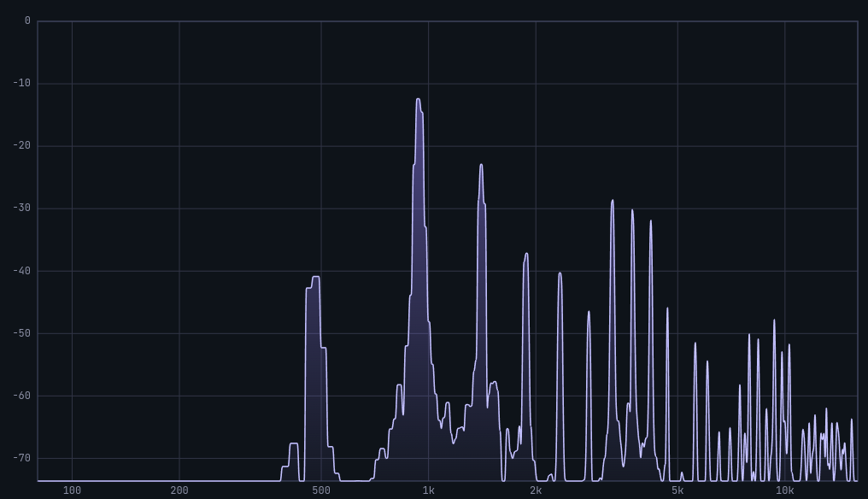Image resolution: width=868 pixels, height=499 pixels.
Task: Click the -23 dB peak between 1k and 2k
Action: coord(481,166)
